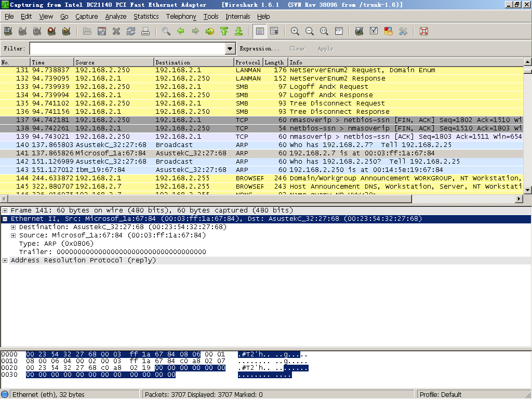
Task: Toggle auto scroll in live capture
Action: click(x=274, y=32)
